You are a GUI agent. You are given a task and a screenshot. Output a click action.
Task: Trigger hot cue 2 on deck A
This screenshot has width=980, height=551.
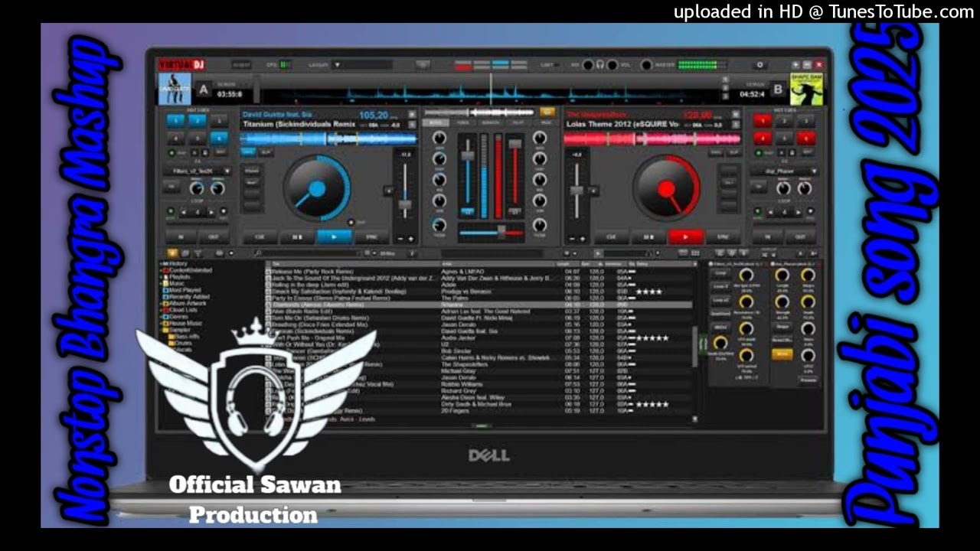tap(198, 120)
